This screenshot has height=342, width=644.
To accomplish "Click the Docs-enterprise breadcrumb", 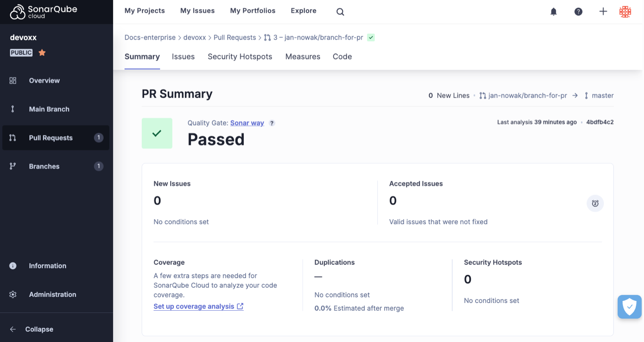I will [x=150, y=37].
